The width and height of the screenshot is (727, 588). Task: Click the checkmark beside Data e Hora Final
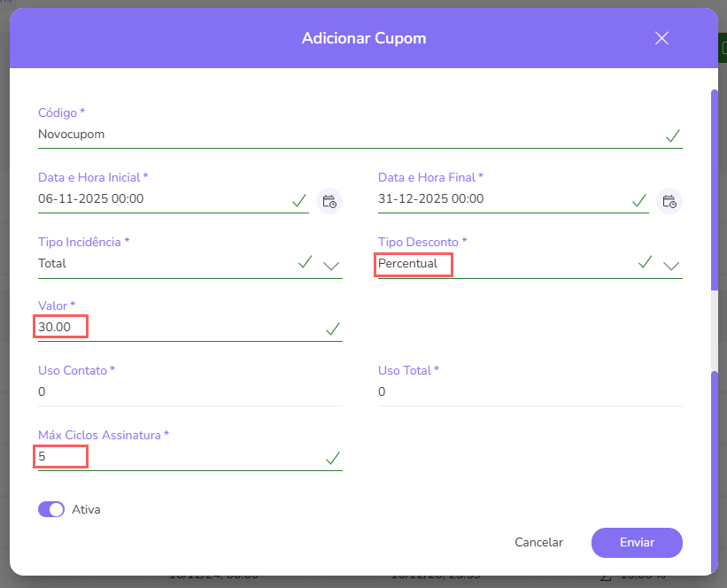coord(639,200)
